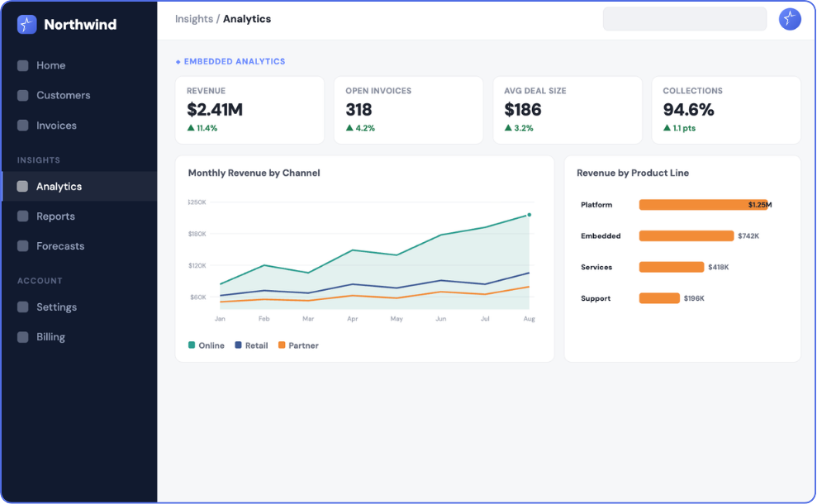Click the 4.2% open invoices change
The image size is (817, 504).
360,128
